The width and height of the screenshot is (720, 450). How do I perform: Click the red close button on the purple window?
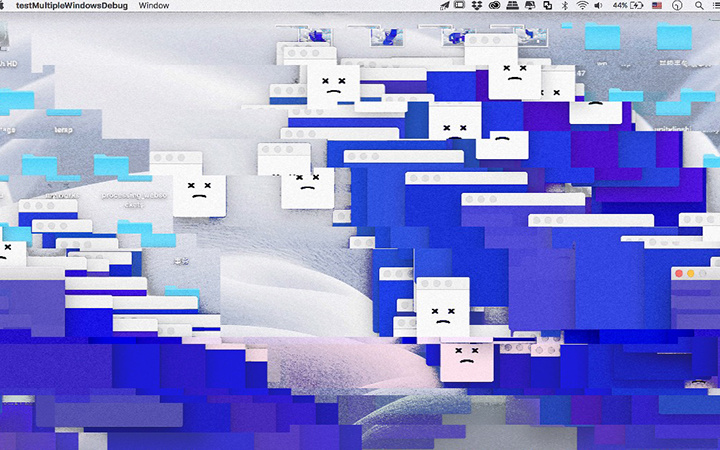(x=679, y=273)
